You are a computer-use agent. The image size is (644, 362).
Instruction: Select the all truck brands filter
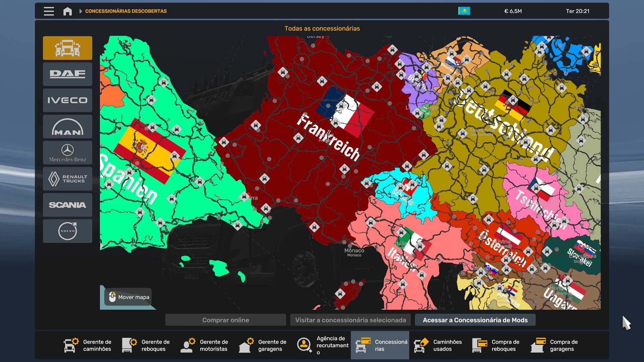(67, 48)
